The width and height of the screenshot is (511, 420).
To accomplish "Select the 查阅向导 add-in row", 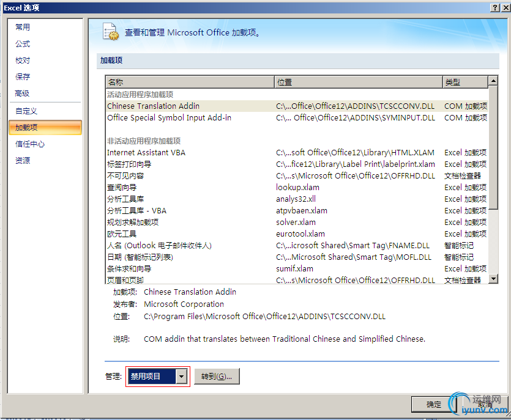I will pos(297,188).
